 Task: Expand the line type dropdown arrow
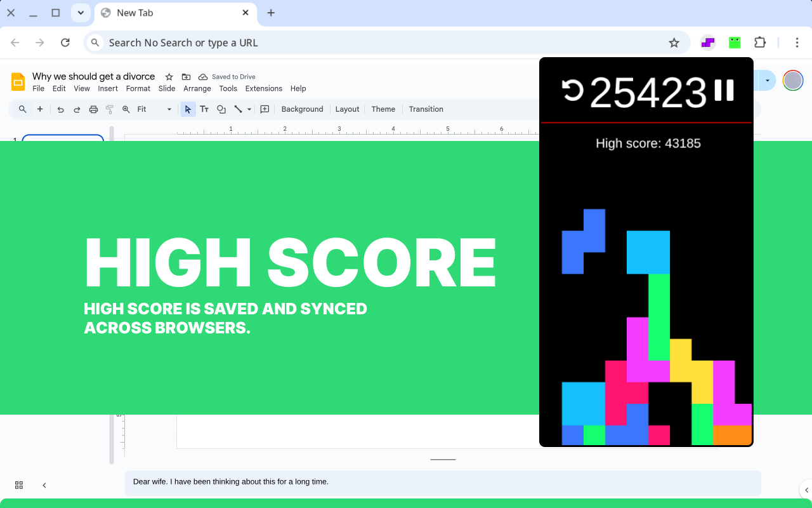pos(249,109)
